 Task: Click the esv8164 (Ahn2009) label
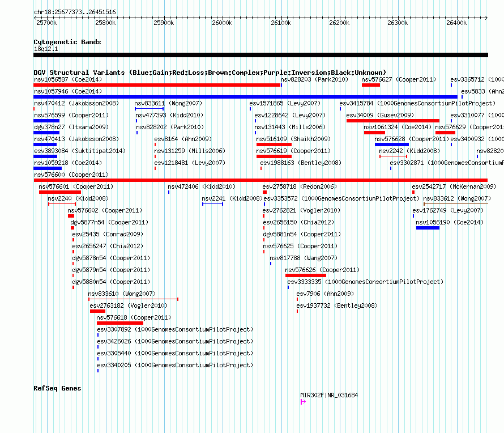pos(183,139)
